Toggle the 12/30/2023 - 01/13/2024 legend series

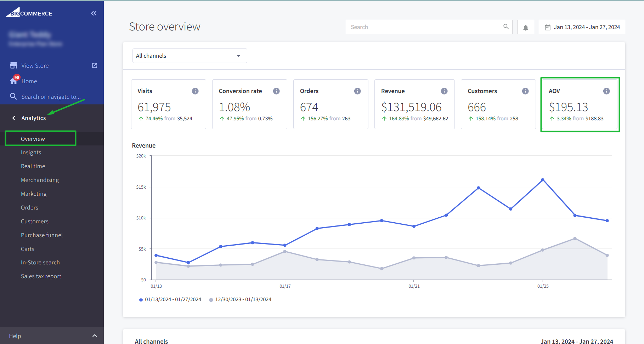[240, 299]
